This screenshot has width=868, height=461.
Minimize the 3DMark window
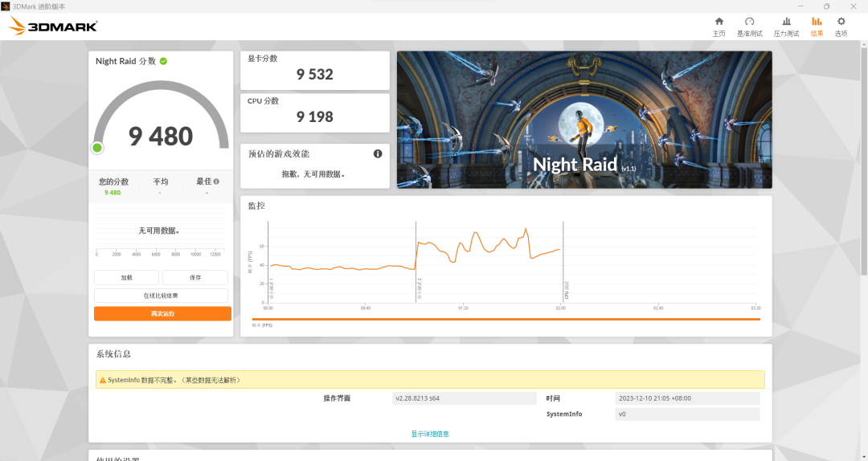point(800,6)
